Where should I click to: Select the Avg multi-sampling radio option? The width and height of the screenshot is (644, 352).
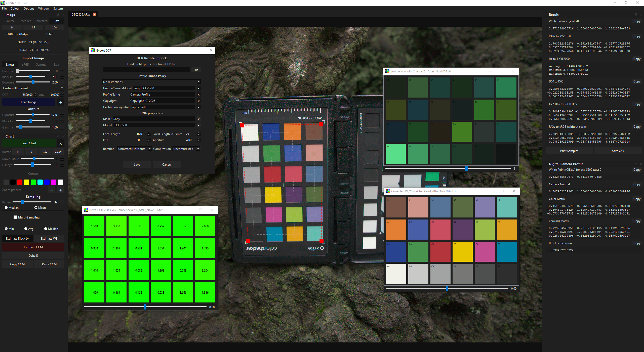point(26,229)
